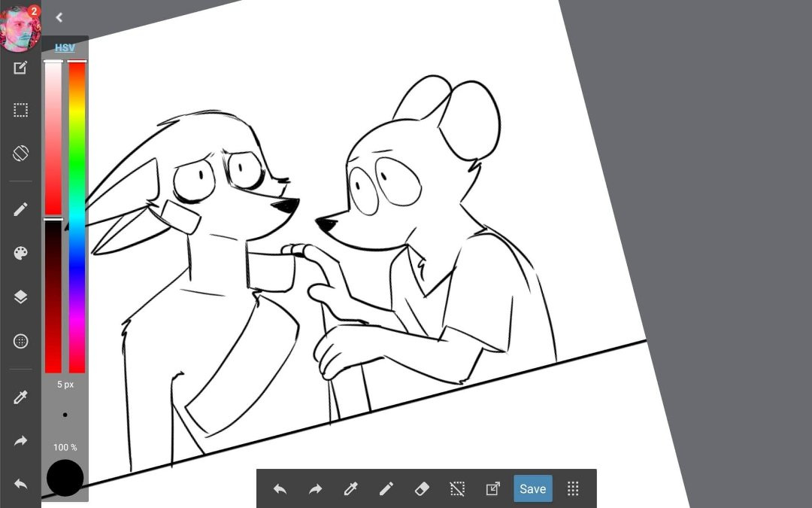Undo using bottom toolbar arrow
Screen dimensions: 812x508
pyautogui.click(x=280, y=489)
